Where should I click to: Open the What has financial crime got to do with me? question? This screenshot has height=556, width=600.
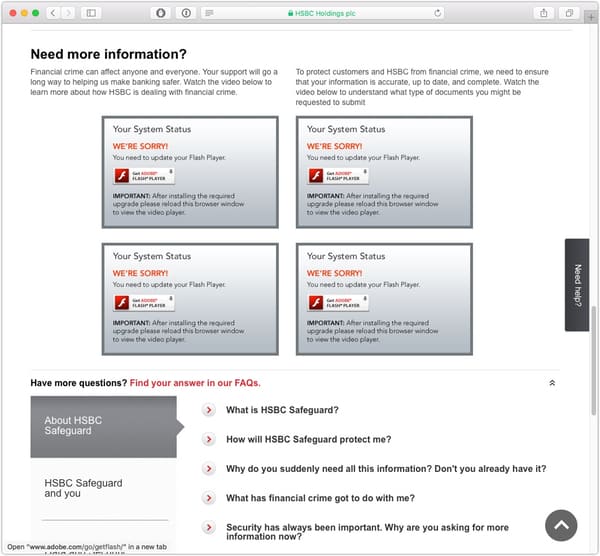pyautogui.click(x=320, y=498)
